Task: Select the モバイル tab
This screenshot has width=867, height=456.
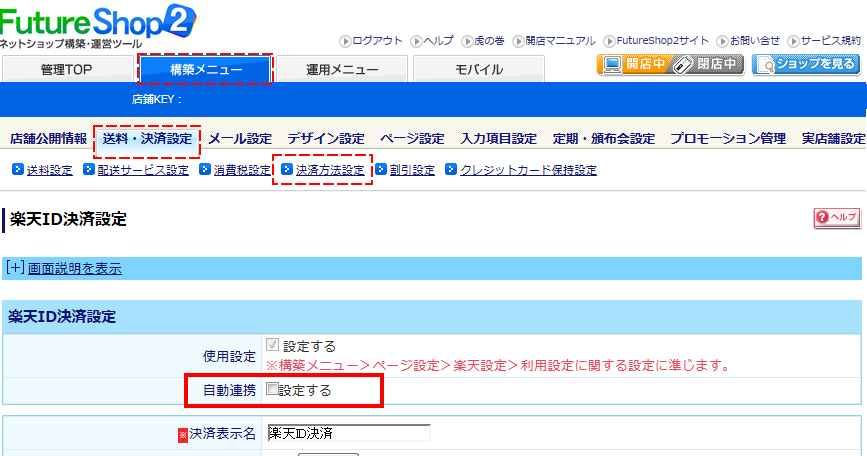Action: (x=479, y=69)
